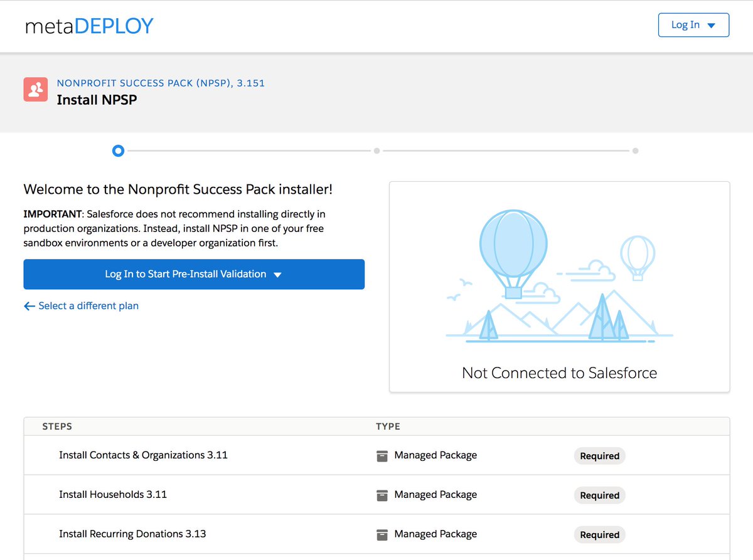This screenshot has height=560, width=753.
Task: Click package icon in Recurring Donations row
Action: pos(382,535)
